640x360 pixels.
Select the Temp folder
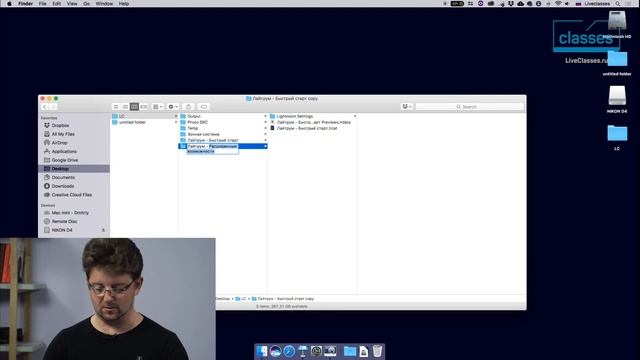pyautogui.click(x=223, y=128)
